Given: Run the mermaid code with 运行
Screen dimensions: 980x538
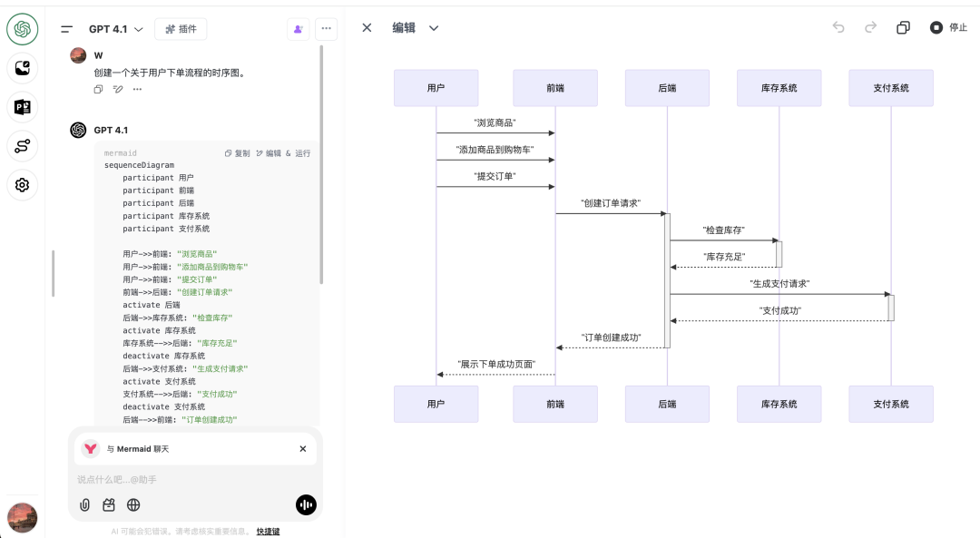Looking at the screenshot, I should pyautogui.click(x=303, y=153).
